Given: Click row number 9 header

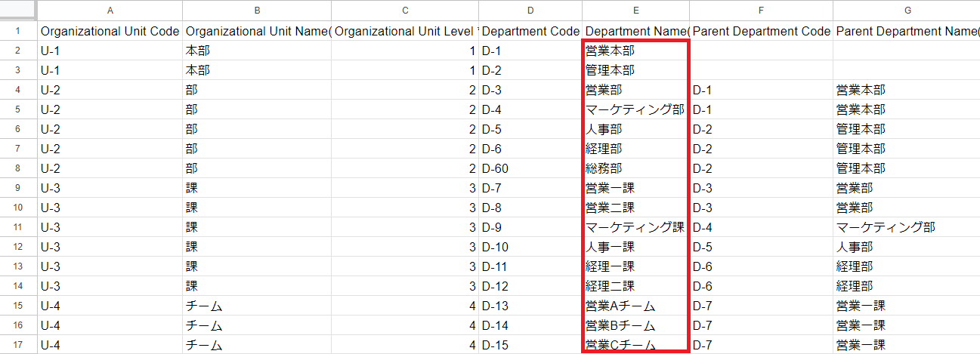Looking at the screenshot, I should 18,188.
